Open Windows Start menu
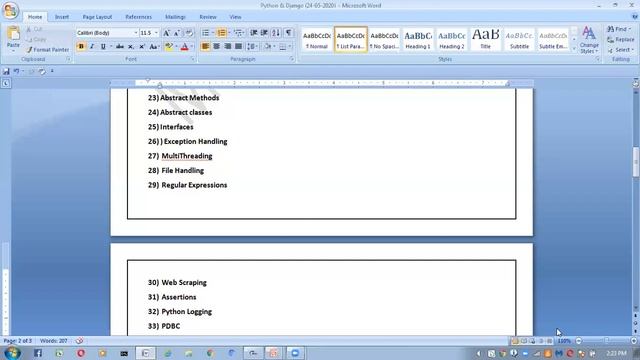This screenshot has height=360, width=640. click(12, 353)
